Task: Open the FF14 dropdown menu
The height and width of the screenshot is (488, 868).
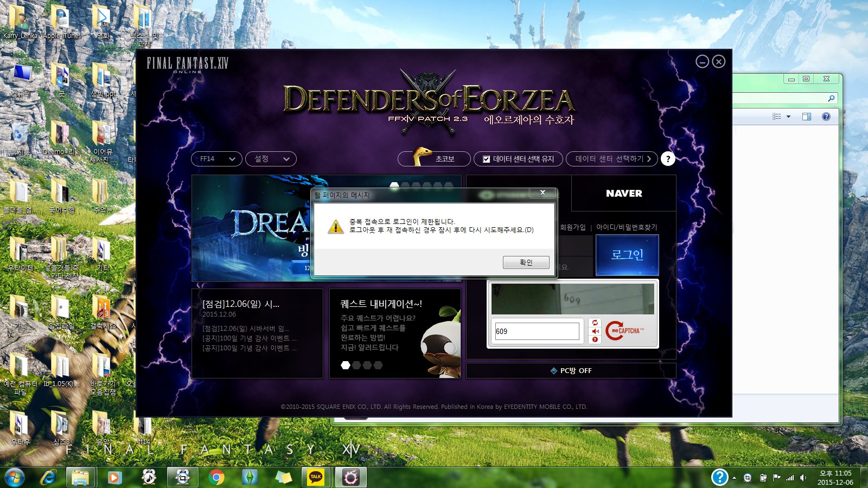Action: point(216,159)
